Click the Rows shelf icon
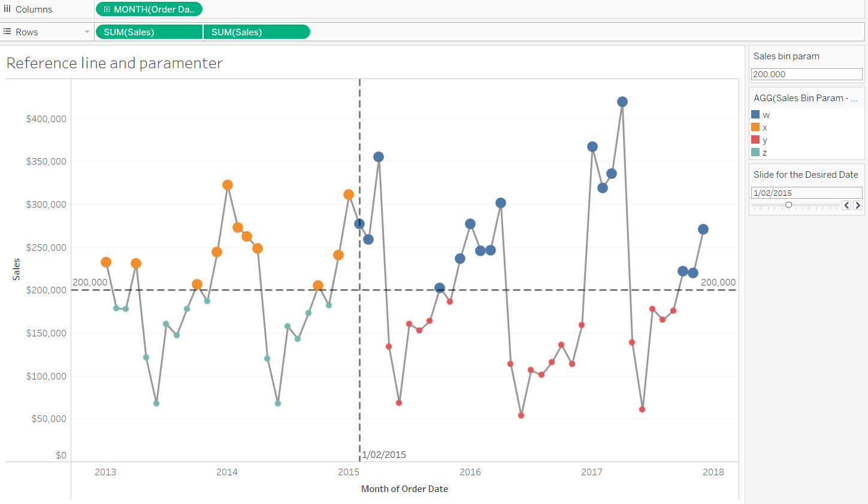This screenshot has height=504, width=868. point(7,32)
